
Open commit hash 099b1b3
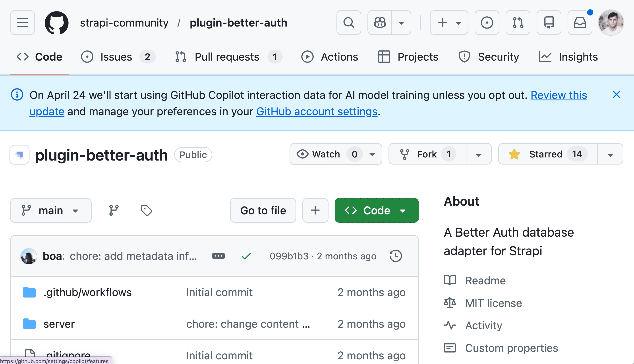click(x=289, y=256)
